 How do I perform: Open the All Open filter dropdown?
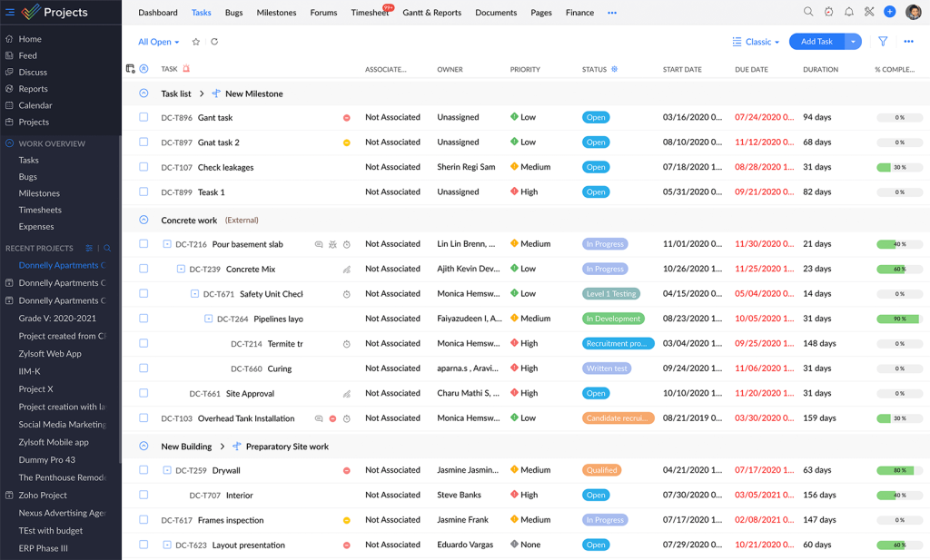click(x=158, y=42)
